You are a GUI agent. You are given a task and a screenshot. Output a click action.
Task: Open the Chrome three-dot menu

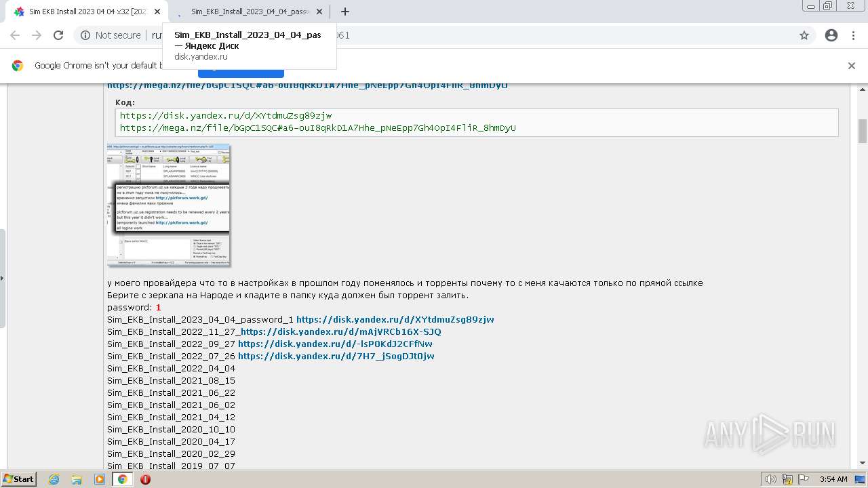853,35
